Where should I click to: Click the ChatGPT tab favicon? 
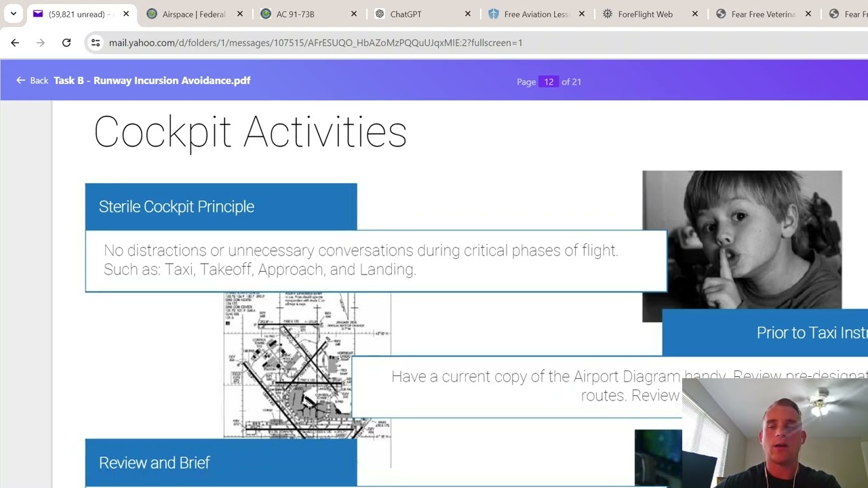point(380,14)
